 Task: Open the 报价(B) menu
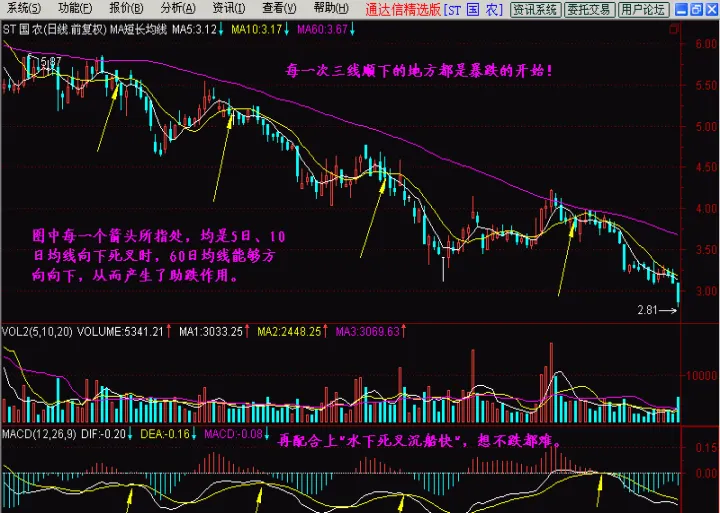(x=127, y=10)
